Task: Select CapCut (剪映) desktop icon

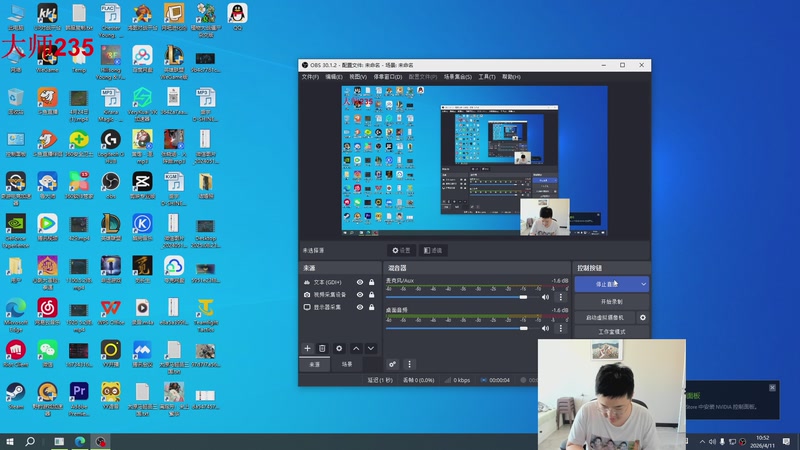Action: point(142,185)
